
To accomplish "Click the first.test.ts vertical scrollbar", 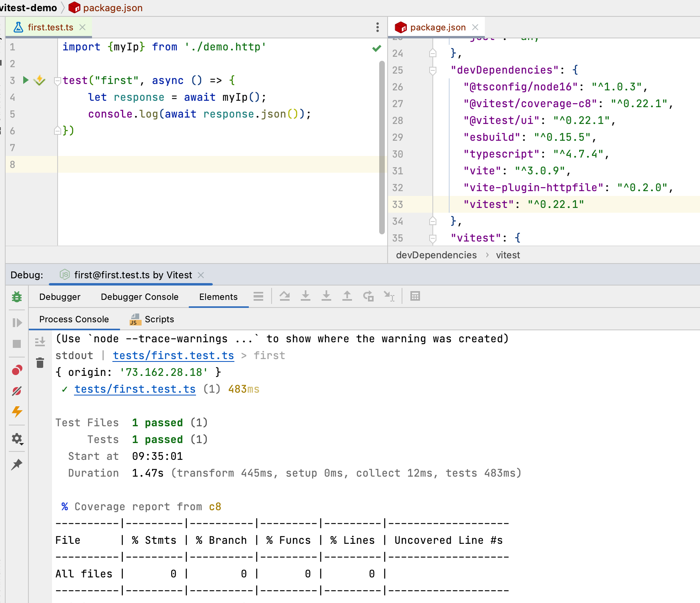I will (x=382, y=147).
